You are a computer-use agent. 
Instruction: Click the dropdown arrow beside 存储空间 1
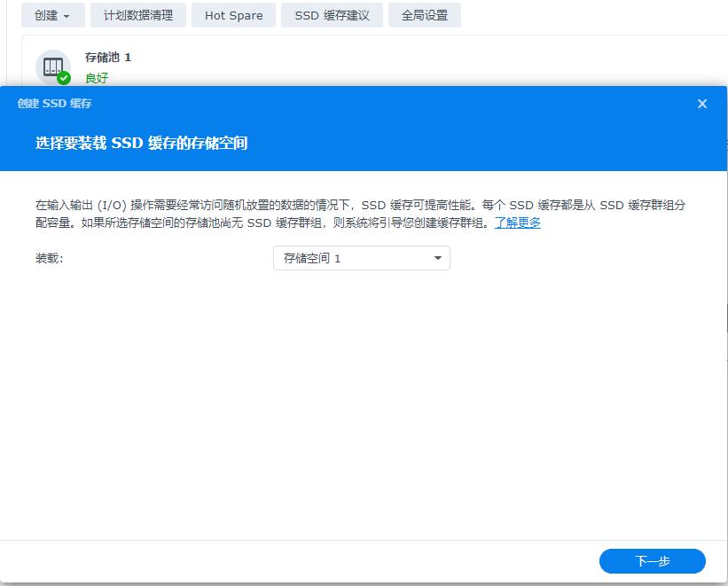436,258
